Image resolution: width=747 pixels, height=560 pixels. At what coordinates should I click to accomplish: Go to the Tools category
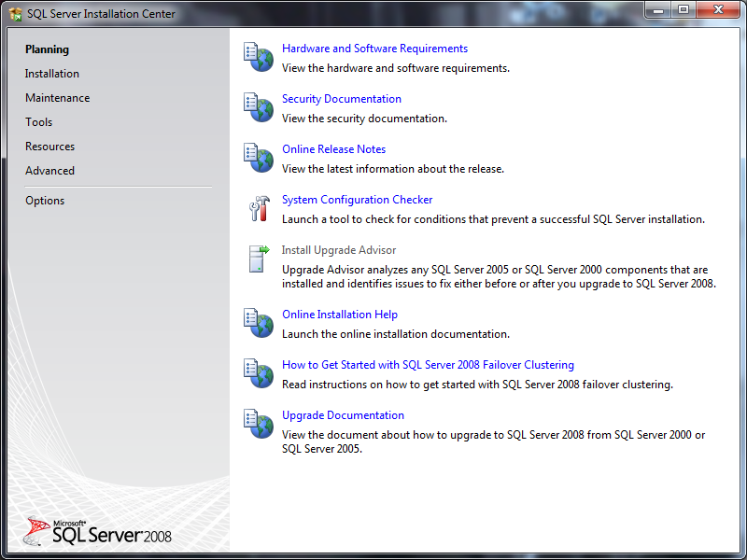(x=38, y=122)
